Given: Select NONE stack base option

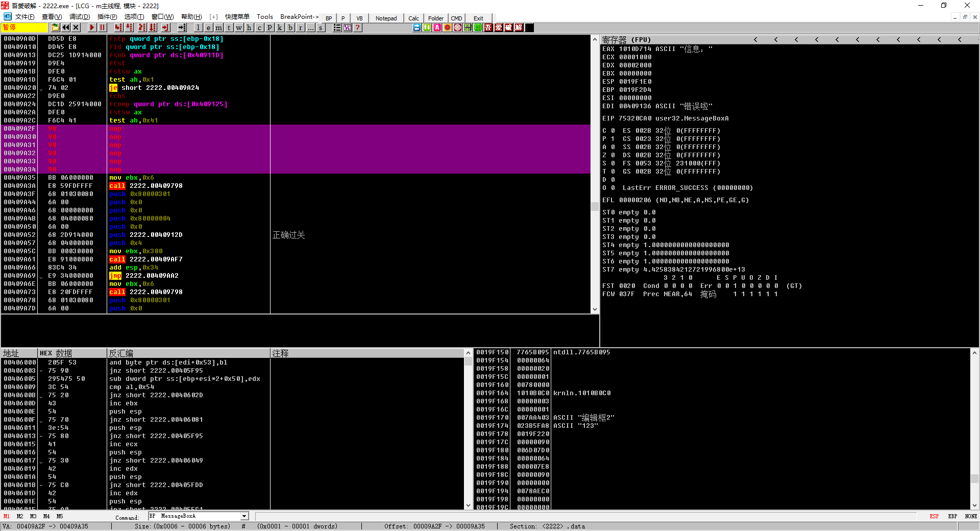Looking at the screenshot, I should 971,517.
